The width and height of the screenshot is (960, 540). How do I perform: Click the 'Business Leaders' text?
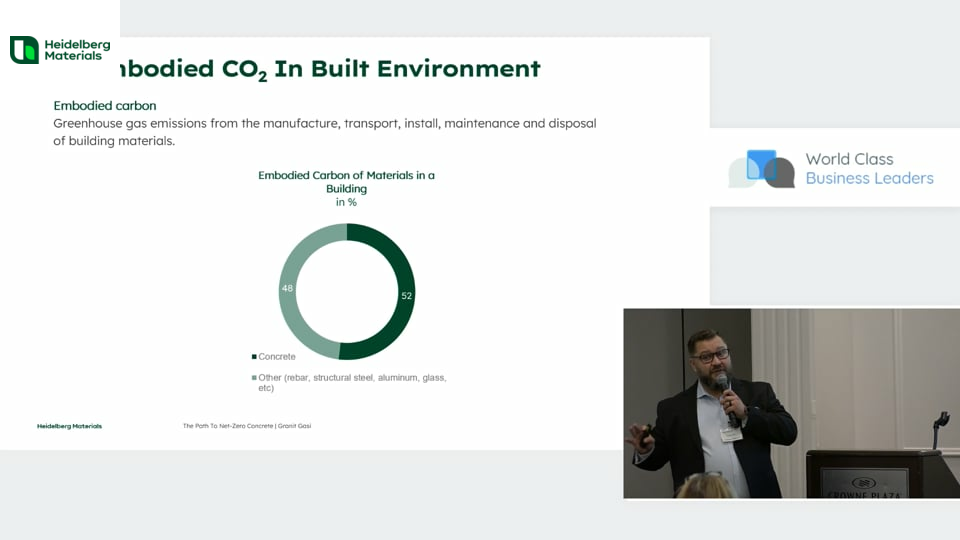[x=869, y=178]
